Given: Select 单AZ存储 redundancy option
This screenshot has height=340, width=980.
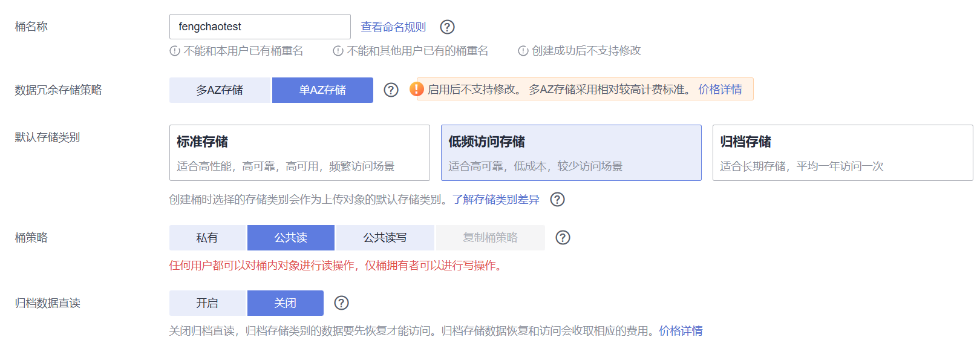Looking at the screenshot, I should click(x=322, y=90).
